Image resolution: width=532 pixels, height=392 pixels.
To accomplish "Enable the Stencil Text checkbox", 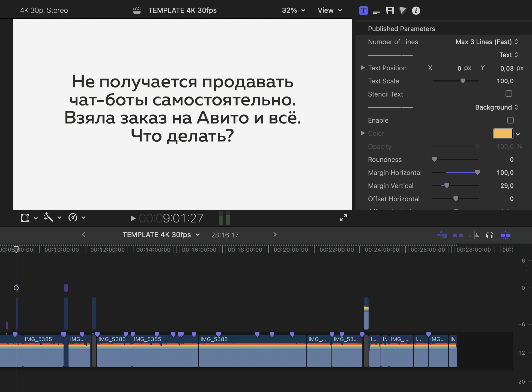I will (509, 94).
